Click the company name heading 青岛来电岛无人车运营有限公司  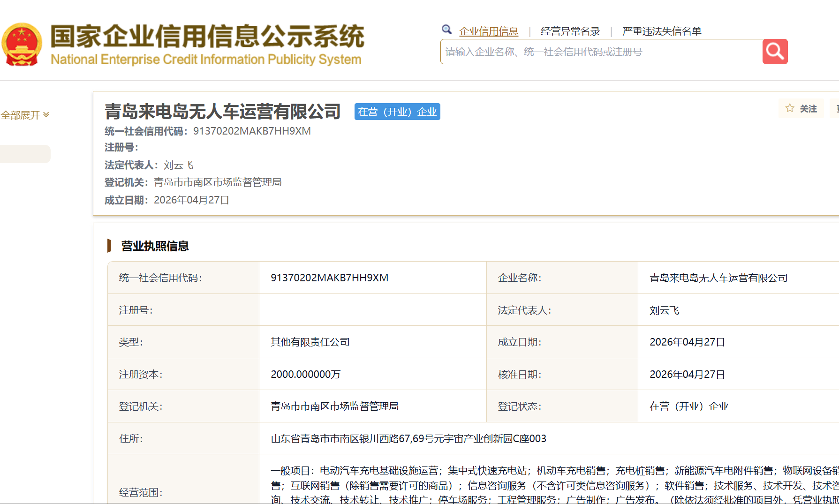(x=222, y=112)
